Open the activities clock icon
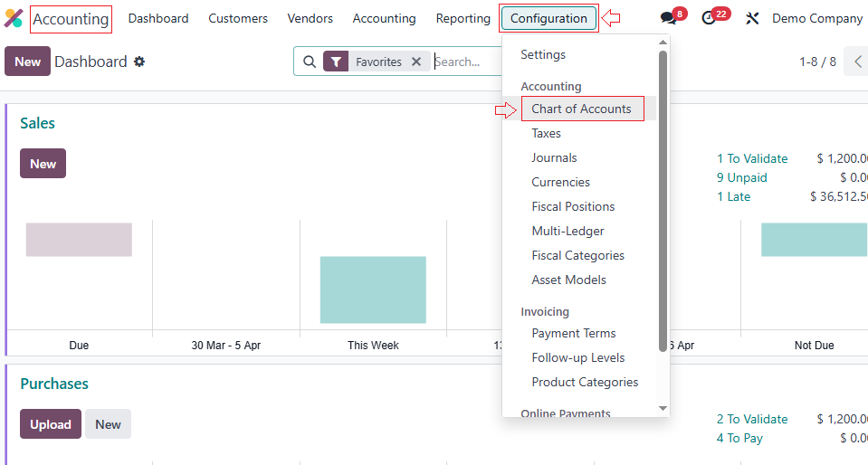 [709, 18]
